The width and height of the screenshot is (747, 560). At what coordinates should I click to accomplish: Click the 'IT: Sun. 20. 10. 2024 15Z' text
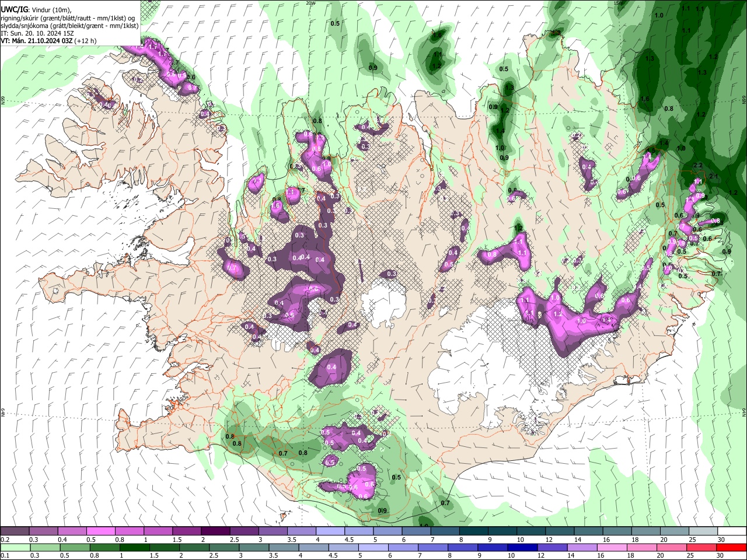[37, 33]
